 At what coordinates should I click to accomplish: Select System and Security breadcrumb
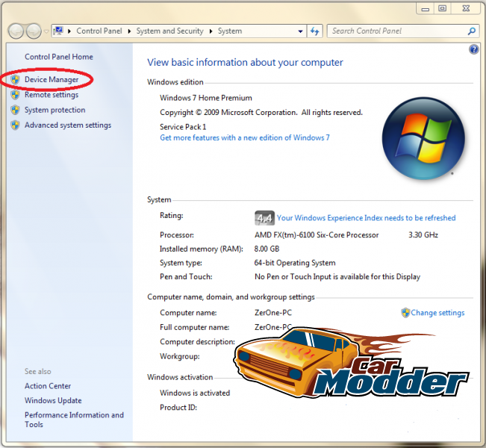[x=170, y=31]
